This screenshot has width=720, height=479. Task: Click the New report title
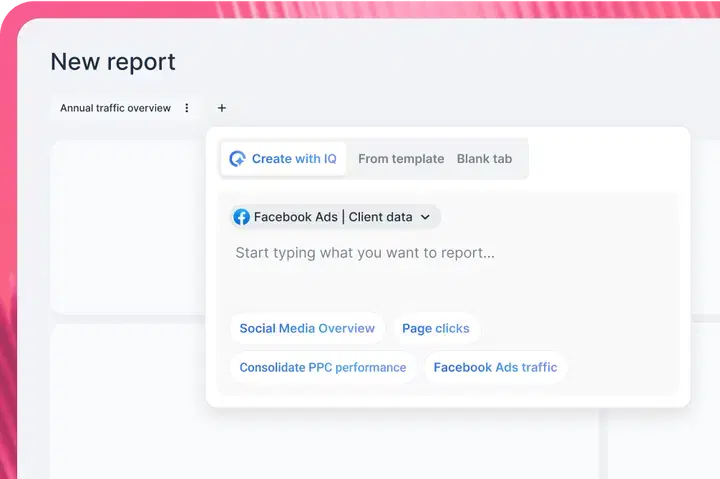tap(113, 61)
